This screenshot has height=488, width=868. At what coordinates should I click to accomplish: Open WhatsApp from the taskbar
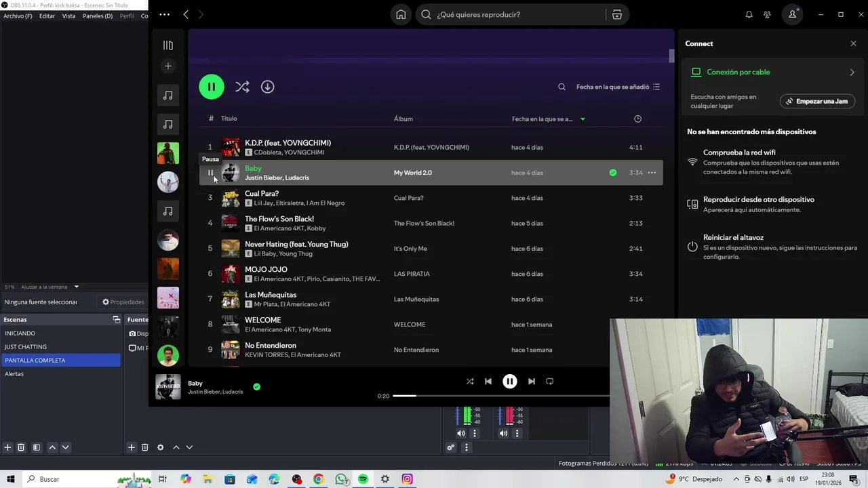tap(341, 479)
